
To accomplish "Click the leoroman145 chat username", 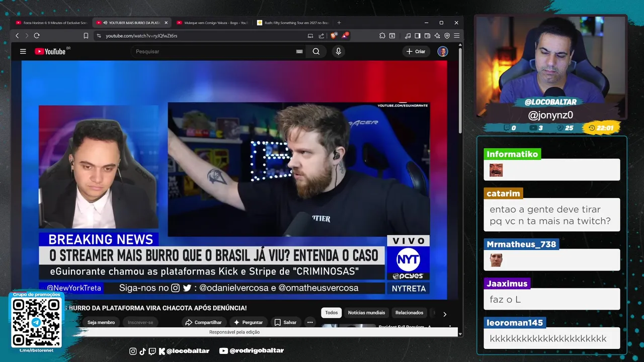I will click(x=515, y=323).
